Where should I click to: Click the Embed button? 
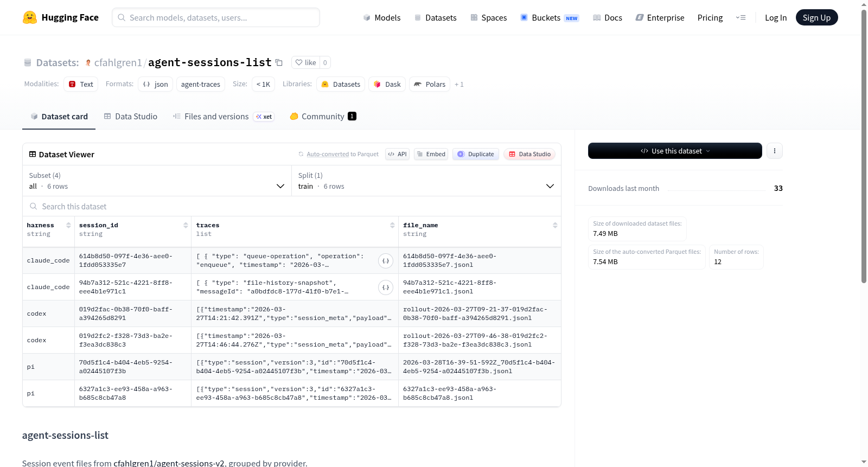(431, 154)
